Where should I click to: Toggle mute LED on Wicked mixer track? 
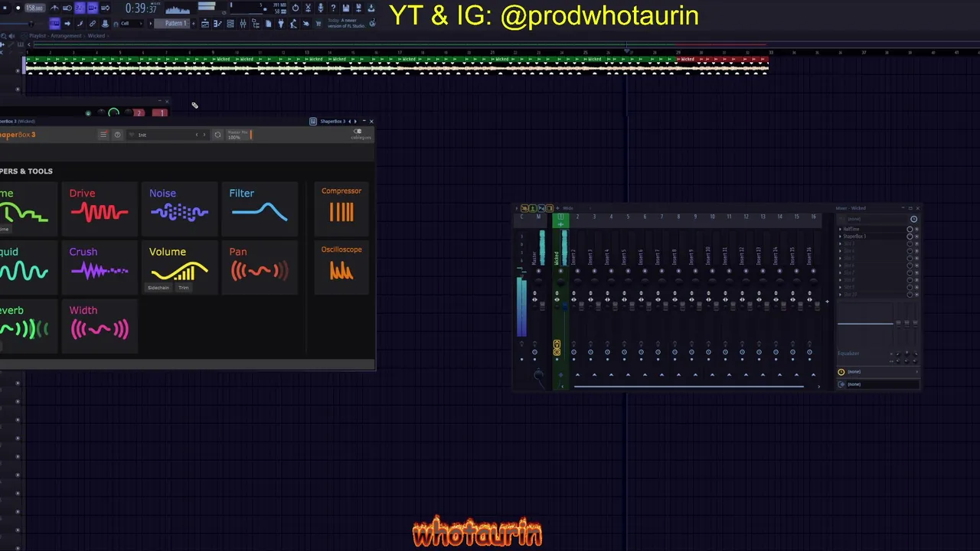pos(560,271)
